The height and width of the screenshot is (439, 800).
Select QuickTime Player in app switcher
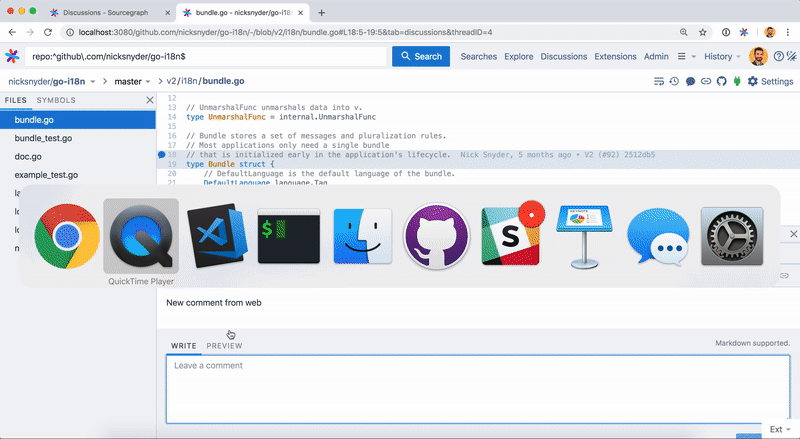[x=141, y=236]
